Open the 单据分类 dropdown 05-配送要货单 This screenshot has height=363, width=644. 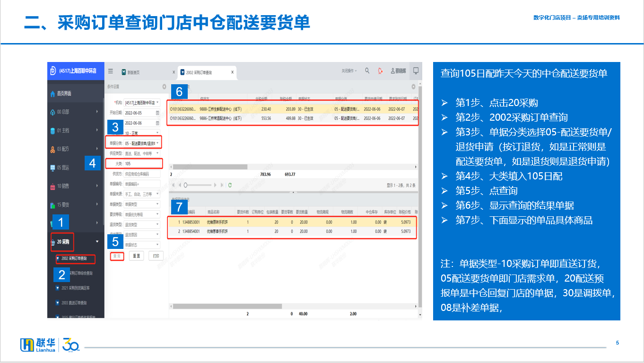142,143
